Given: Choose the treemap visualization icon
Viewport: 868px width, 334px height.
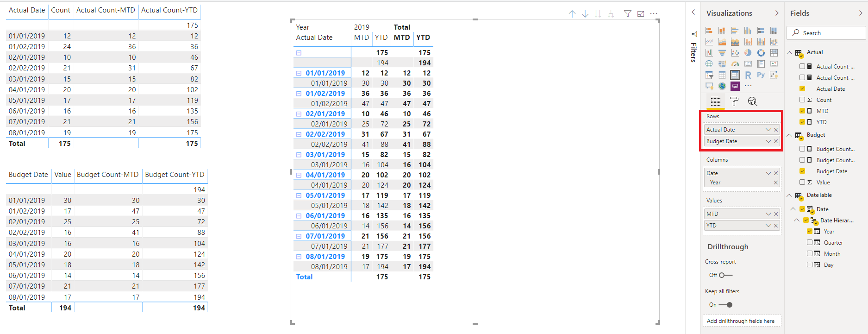Looking at the screenshot, I should 774,53.
